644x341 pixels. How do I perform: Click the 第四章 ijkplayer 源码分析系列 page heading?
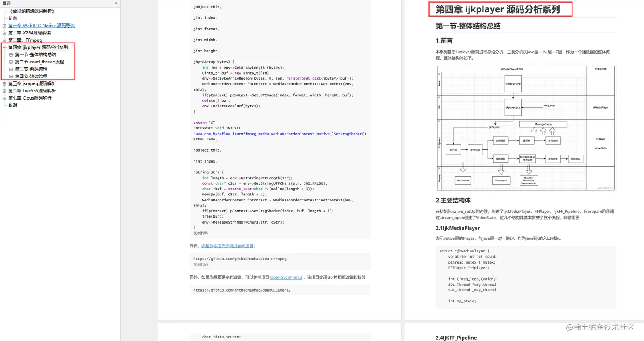(x=497, y=9)
